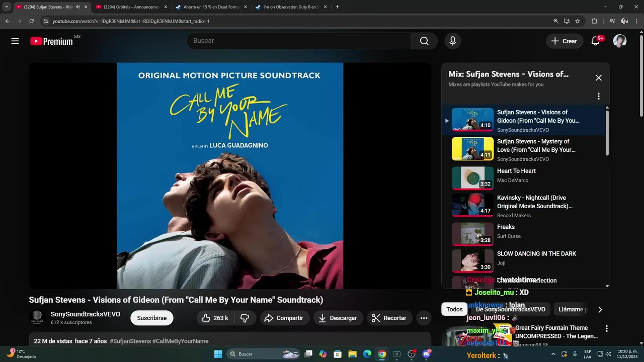Play Kavinsky Nightcall thumbnail in Mix
Viewport: 644px width, 362px height.
tap(472, 205)
